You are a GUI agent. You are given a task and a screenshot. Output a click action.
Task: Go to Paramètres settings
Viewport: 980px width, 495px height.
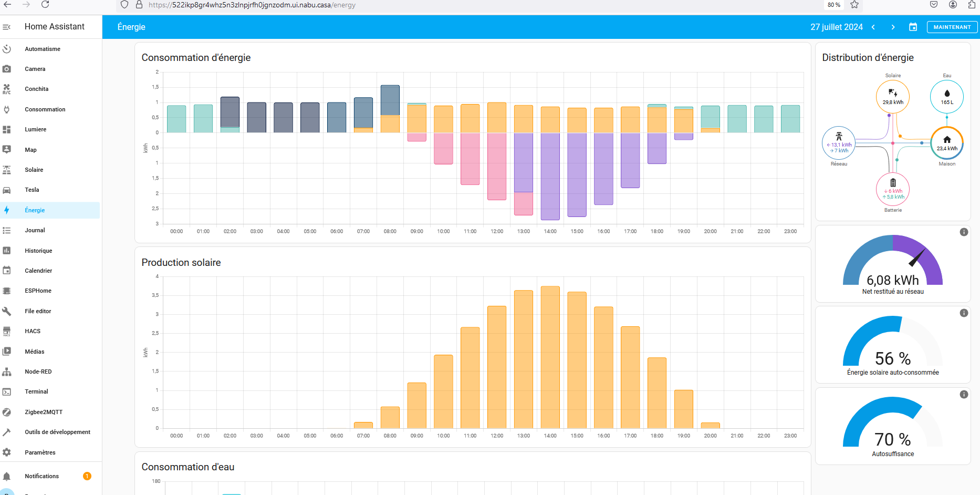pyautogui.click(x=40, y=452)
